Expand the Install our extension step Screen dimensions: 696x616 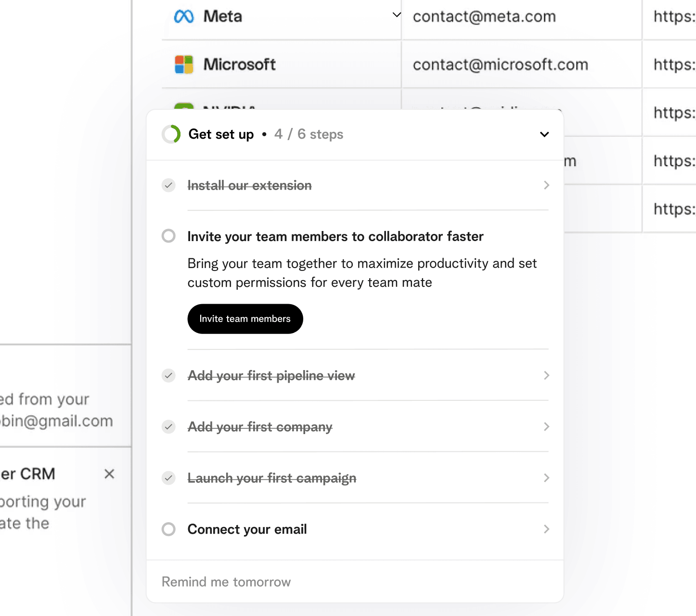coord(546,185)
